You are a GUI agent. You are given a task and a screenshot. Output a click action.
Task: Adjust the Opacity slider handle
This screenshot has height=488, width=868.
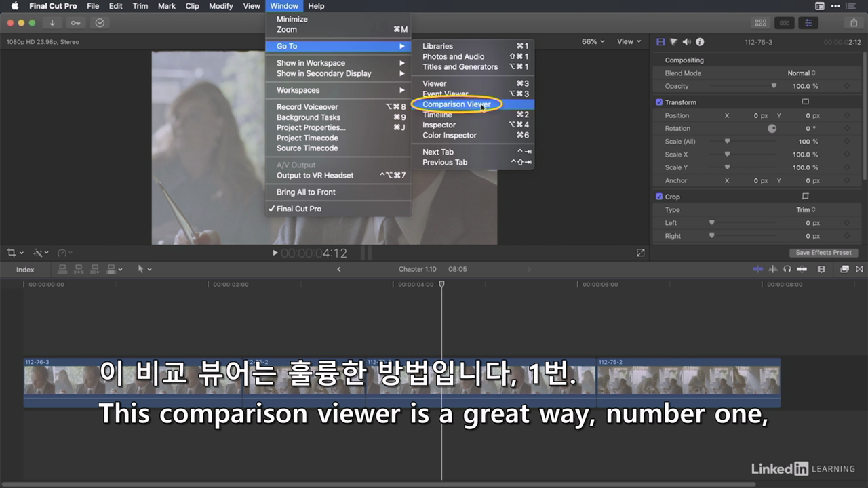[774, 86]
